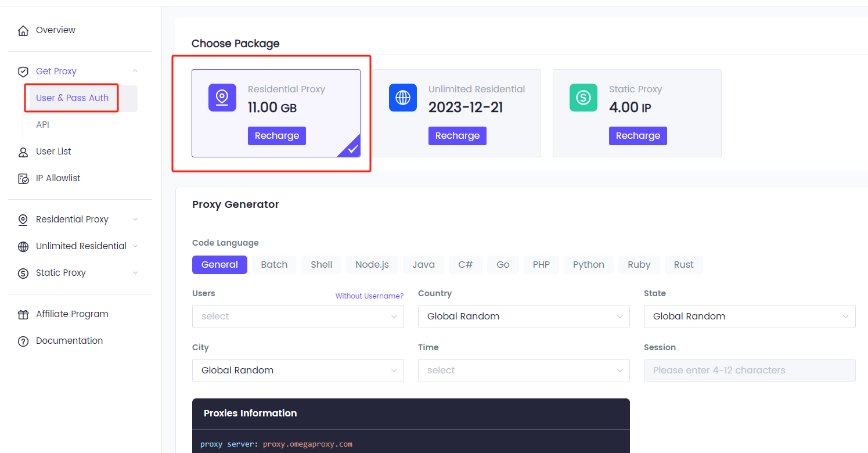
Task: Switch to the Java code tab
Action: 424,265
